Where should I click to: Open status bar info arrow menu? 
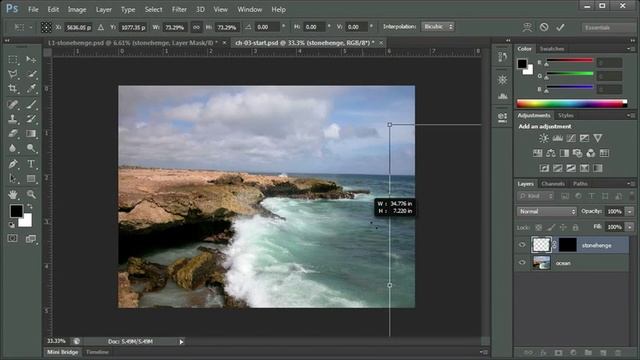[181, 342]
